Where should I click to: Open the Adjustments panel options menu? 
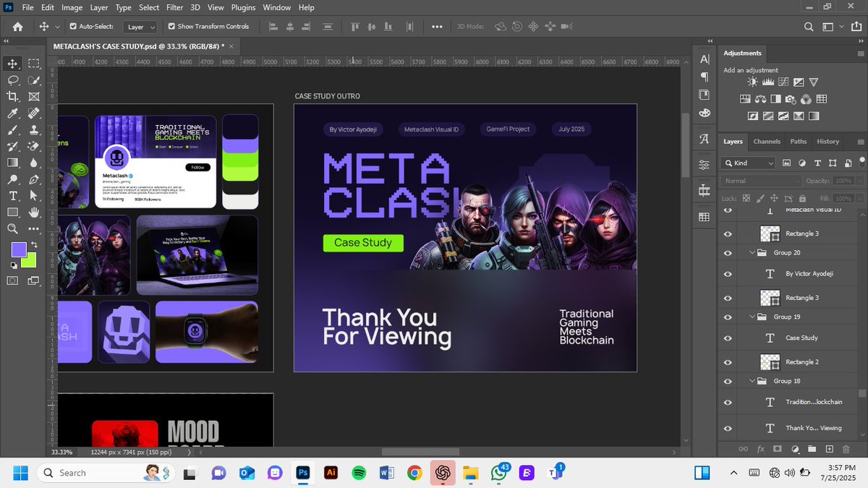pos(859,53)
